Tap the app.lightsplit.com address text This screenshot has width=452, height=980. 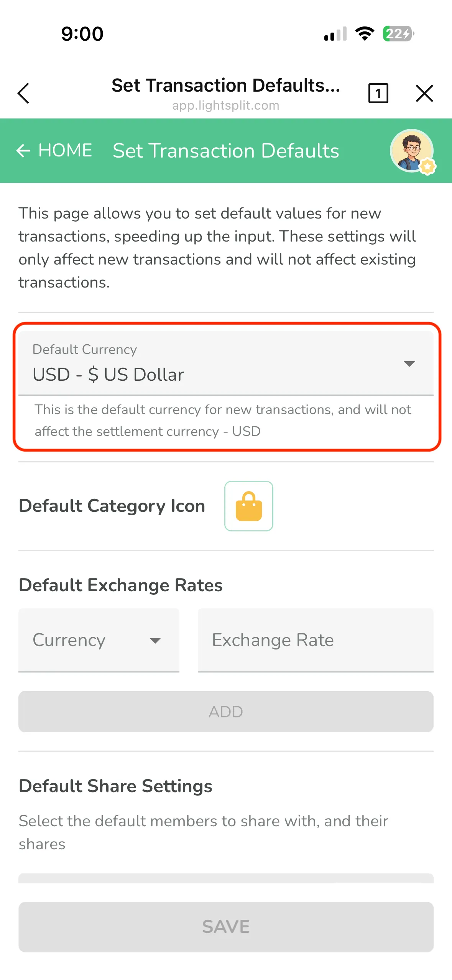pos(225,105)
